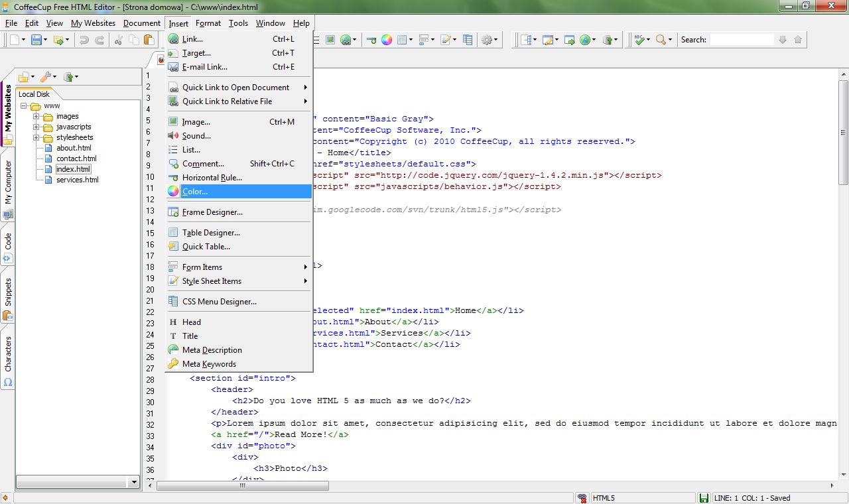Click the New document toolbar icon
Image resolution: width=849 pixels, height=504 pixels.
coord(15,40)
